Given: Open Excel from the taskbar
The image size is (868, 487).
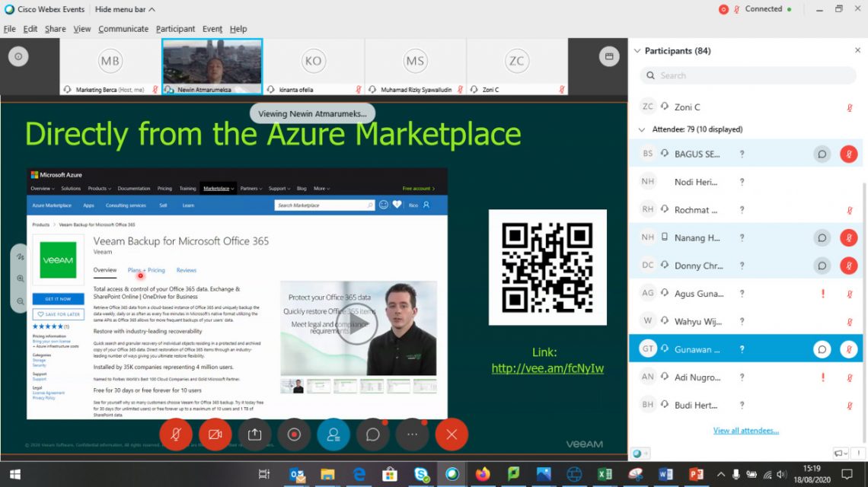Looking at the screenshot, I should pos(605,474).
